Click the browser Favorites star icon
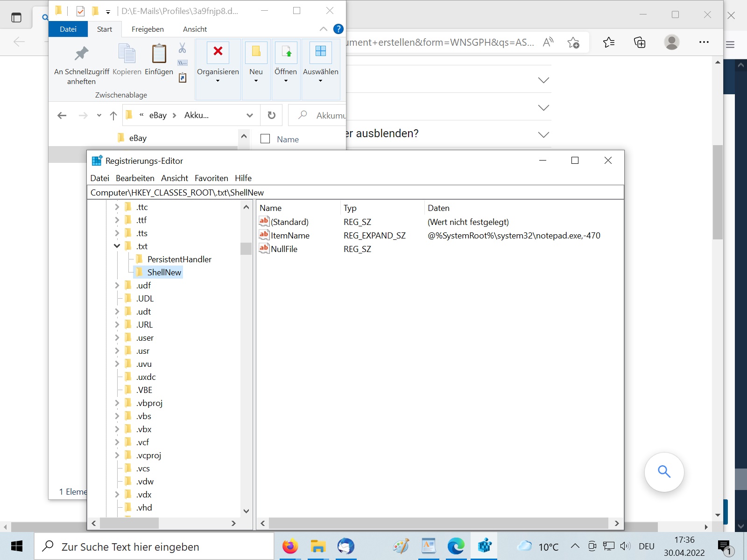Screen dimensions: 747x560 609,42
